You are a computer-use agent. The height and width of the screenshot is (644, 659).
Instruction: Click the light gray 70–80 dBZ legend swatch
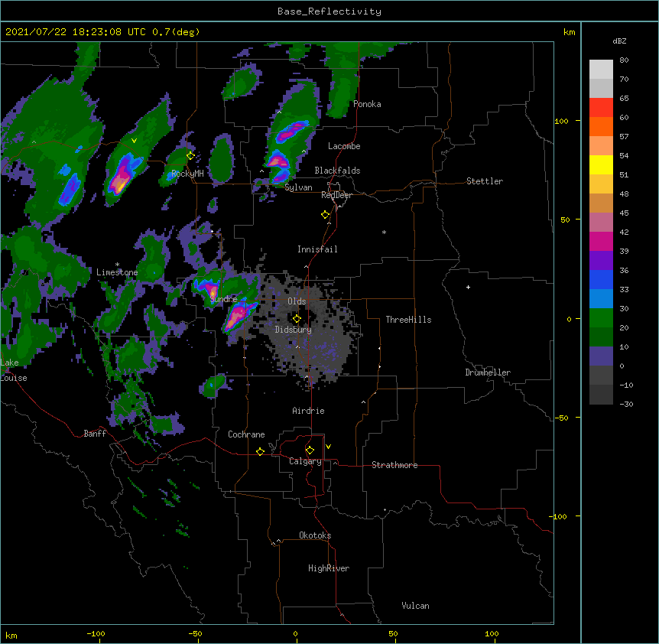(601, 70)
